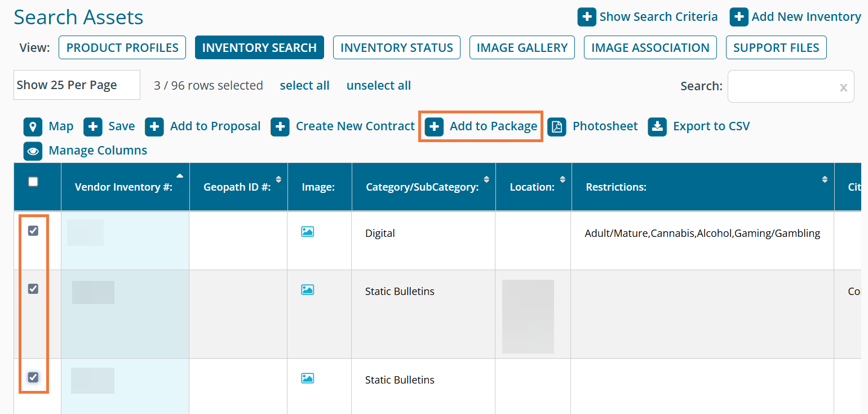Toggle the header select-all checkbox
Viewport: 868px width, 414px height.
[33, 182]
